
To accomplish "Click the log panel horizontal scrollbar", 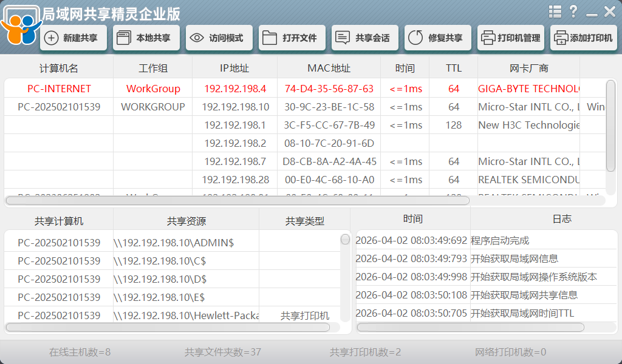I will pos(470,327).
